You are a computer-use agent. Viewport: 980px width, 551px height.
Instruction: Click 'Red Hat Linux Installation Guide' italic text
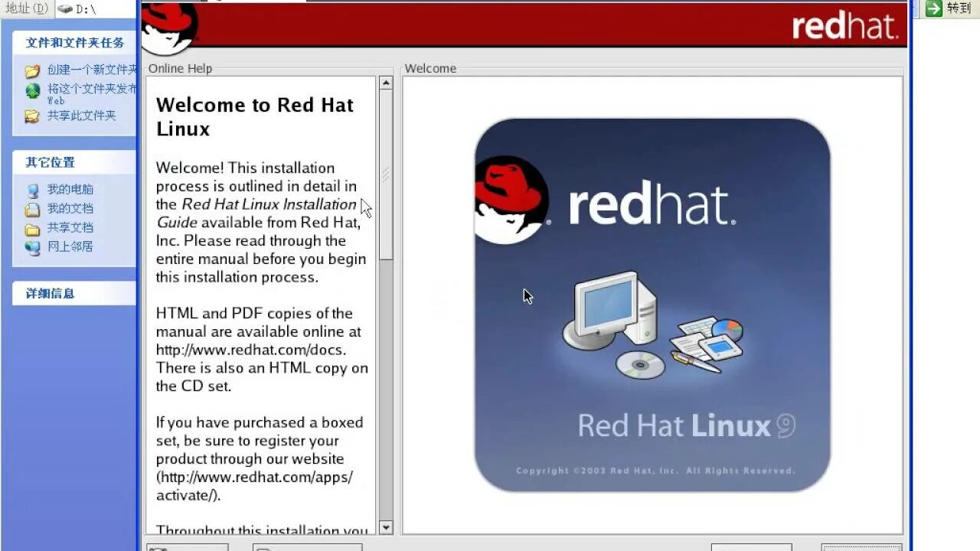pyautogui.click(x=256, y=214)
